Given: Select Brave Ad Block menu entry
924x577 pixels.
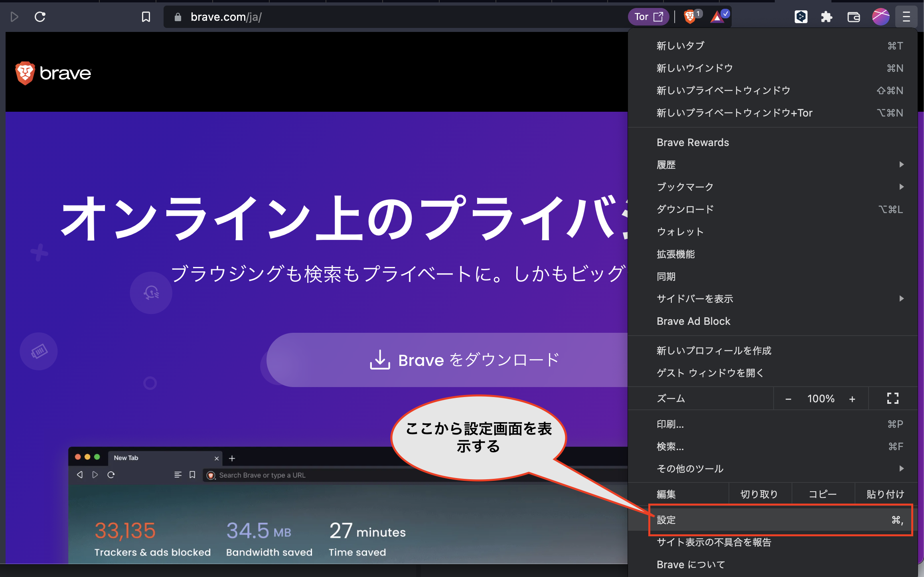Looking at the screenshot, I should (773, 321).
